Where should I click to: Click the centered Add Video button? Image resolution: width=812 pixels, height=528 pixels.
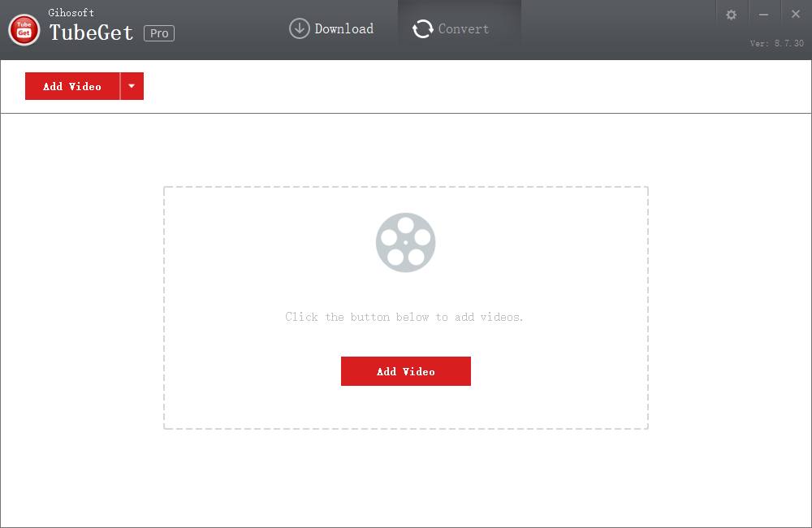click(405, 371)
